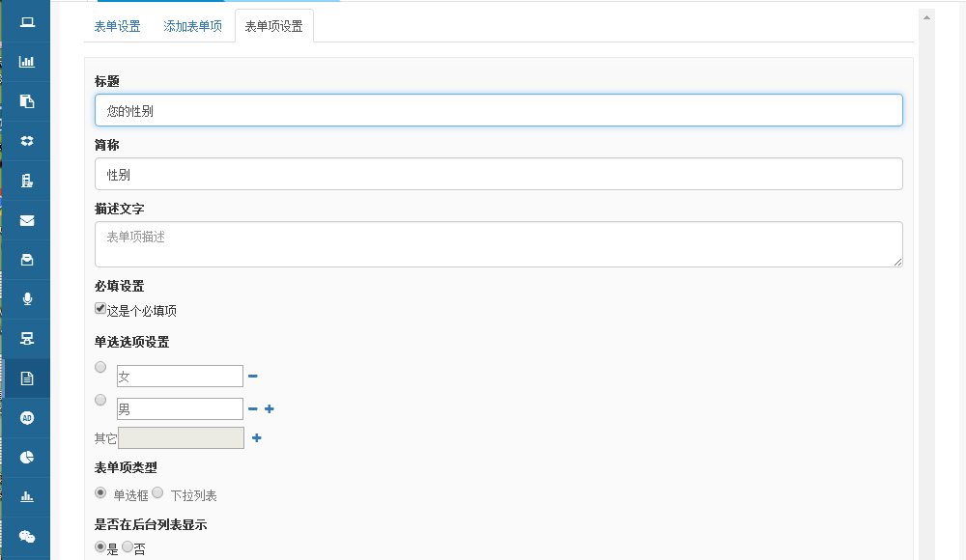Open the bar chart icon in the sidebar
Image resolution: width=966 pixels, height=560 pixels.
pos(27,62)
